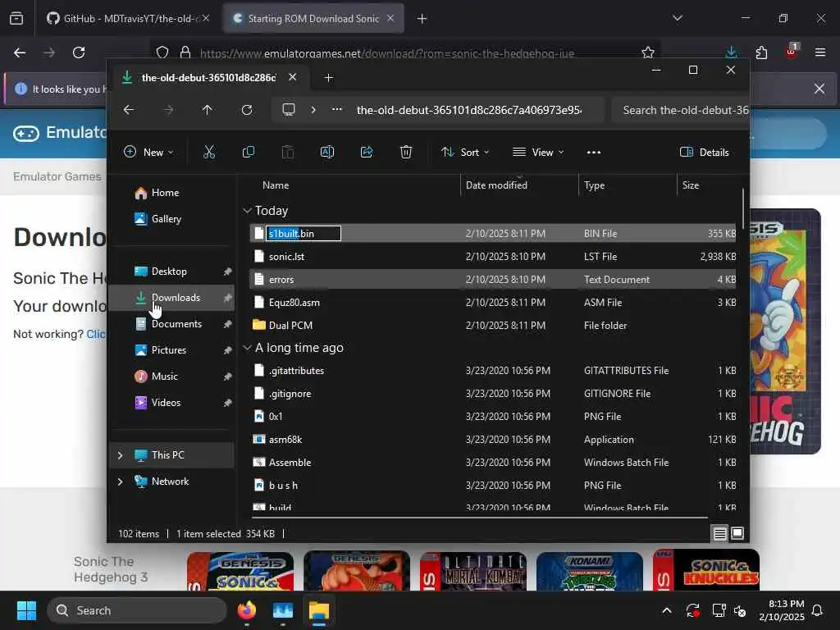The height and width of the screenshot is (630, 840).
Task: Open the New dropdown in Explorer
Action: click(148, 152)
